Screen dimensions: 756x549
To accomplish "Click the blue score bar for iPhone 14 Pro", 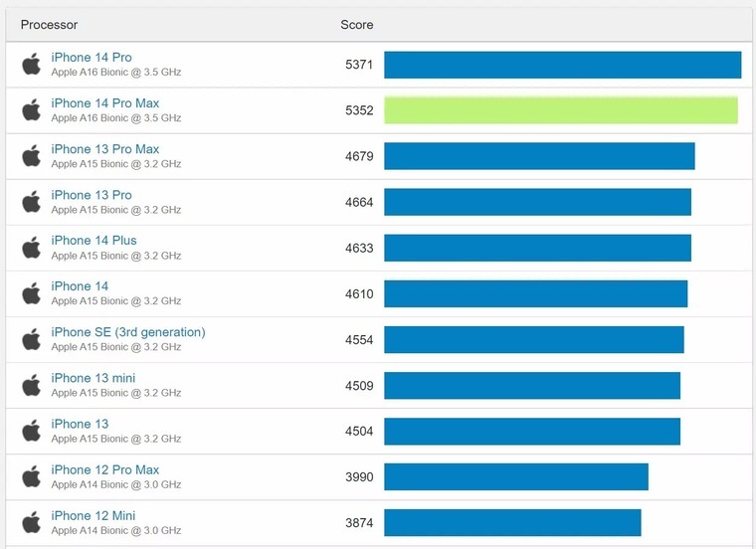I will click(563, 65).
